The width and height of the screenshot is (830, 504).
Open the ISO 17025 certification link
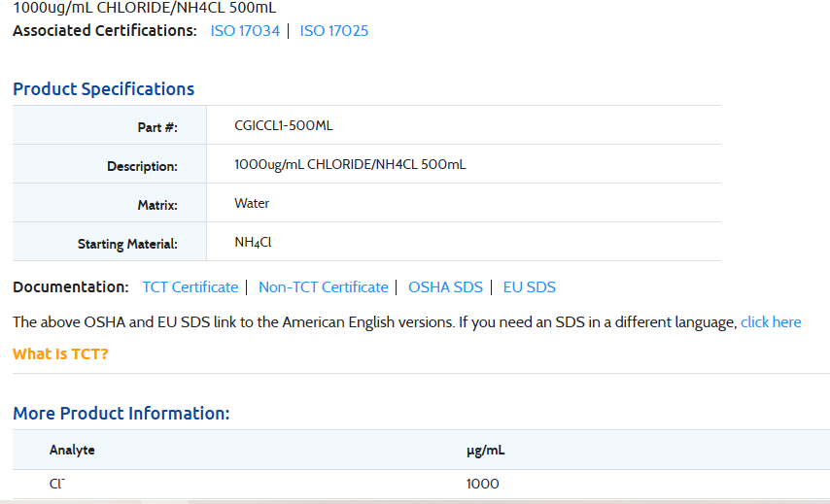pos(334,31)
